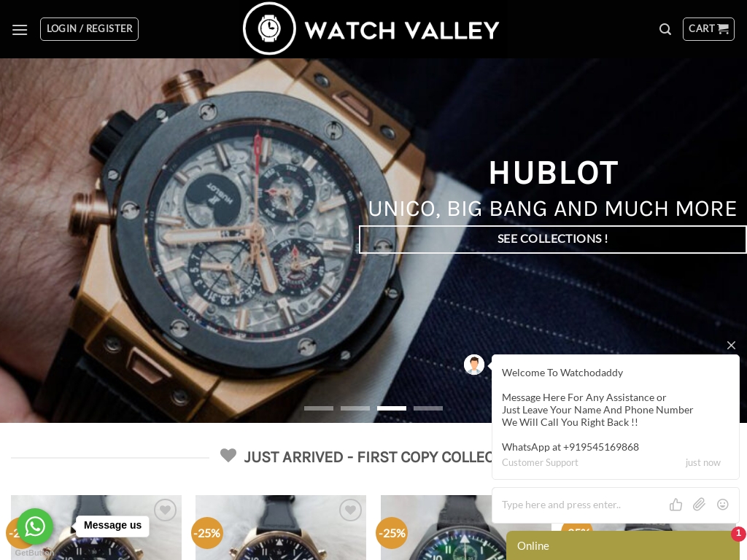Click the Watch Valley logo
Viewport: 747px width, 560px height.
click(371, 29)
